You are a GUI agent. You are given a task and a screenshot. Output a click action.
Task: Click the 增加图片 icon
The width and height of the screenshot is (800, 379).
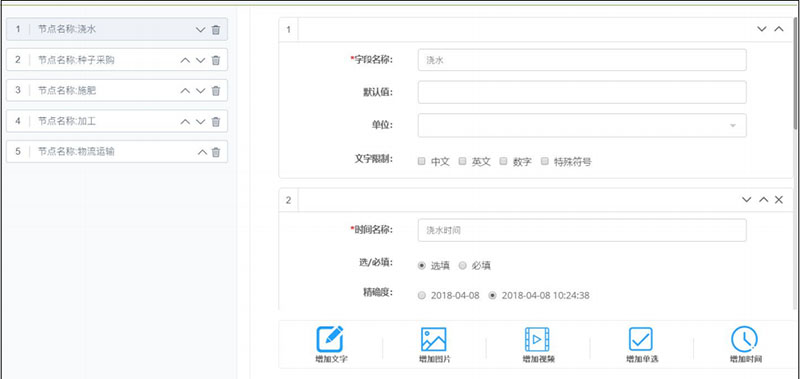(434, 339)
